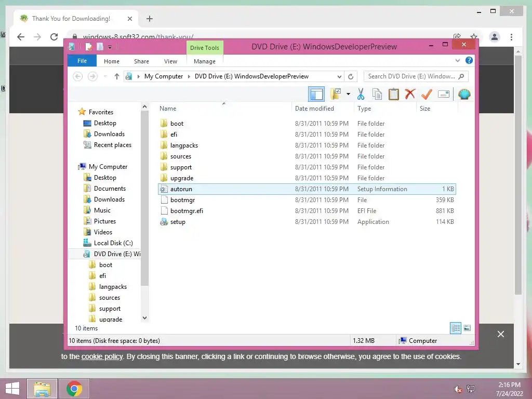Screen dimensions: 532x399
Task: Click the Search DVD Drive field
Action: point(416,76)
